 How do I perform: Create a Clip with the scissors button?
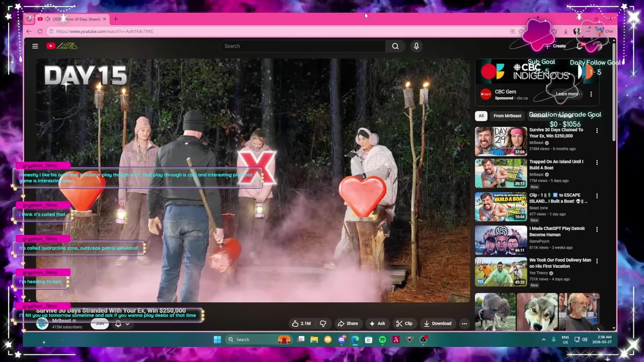[x=404, y=323]
